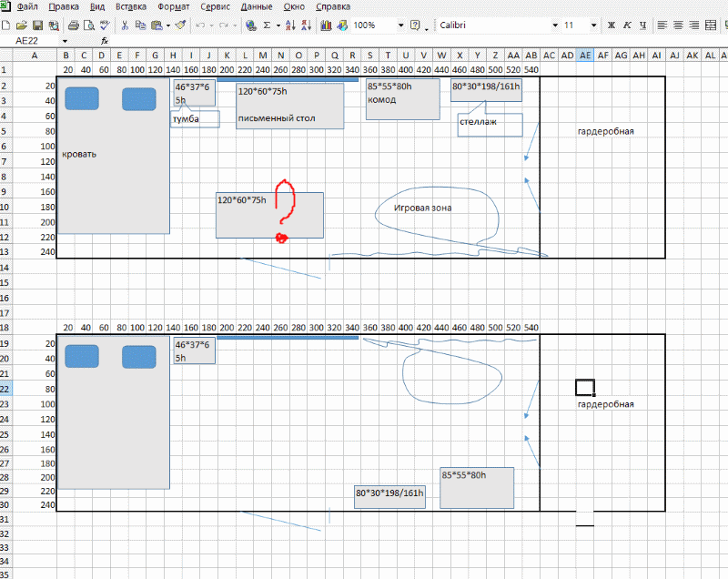Screen dimensions: 728x579
Task: Open the font size dropdown
Action: click(594, 25)
